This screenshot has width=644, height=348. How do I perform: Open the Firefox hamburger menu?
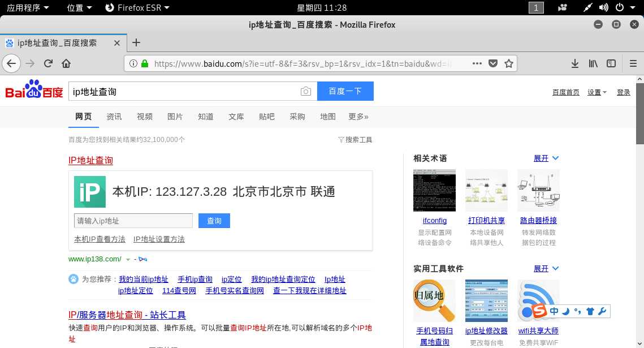(633, 63)
